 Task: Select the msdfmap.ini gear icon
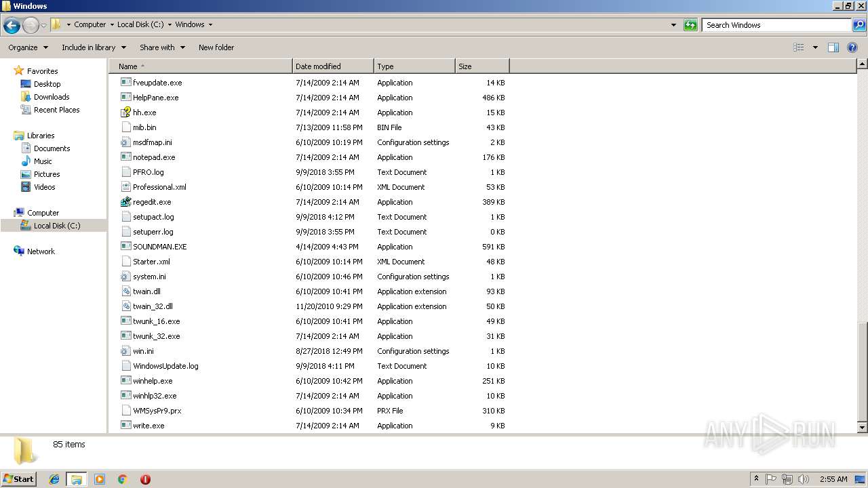pos(125,142)
